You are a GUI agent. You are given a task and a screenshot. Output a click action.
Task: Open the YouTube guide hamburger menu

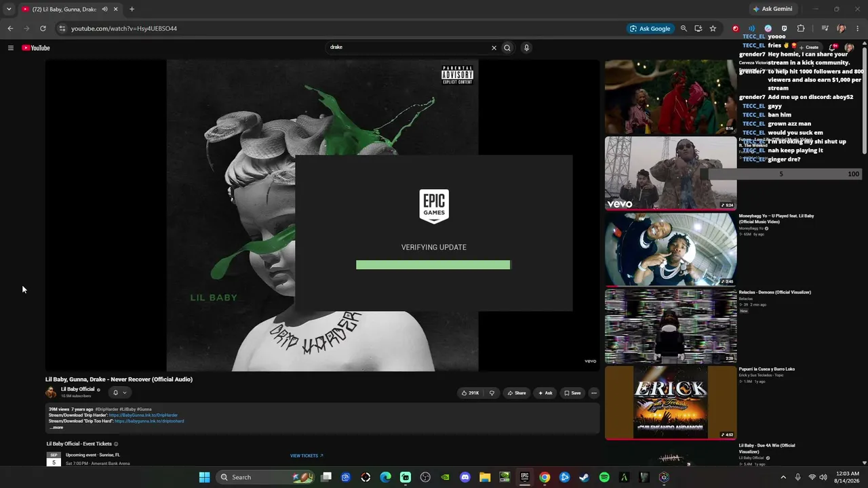[11, 47]
